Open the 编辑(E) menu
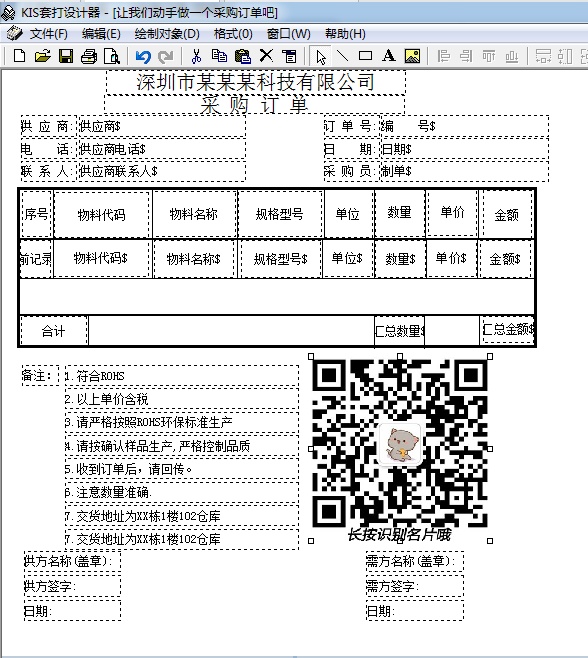The image size is (588, 658). [101, 34]
